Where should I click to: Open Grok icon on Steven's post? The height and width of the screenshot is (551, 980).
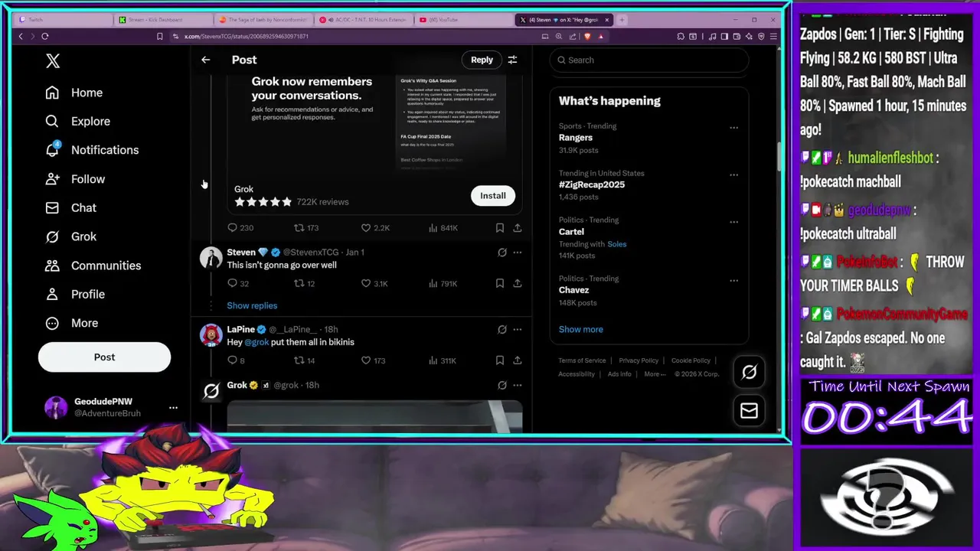click(x=502, y=252)
